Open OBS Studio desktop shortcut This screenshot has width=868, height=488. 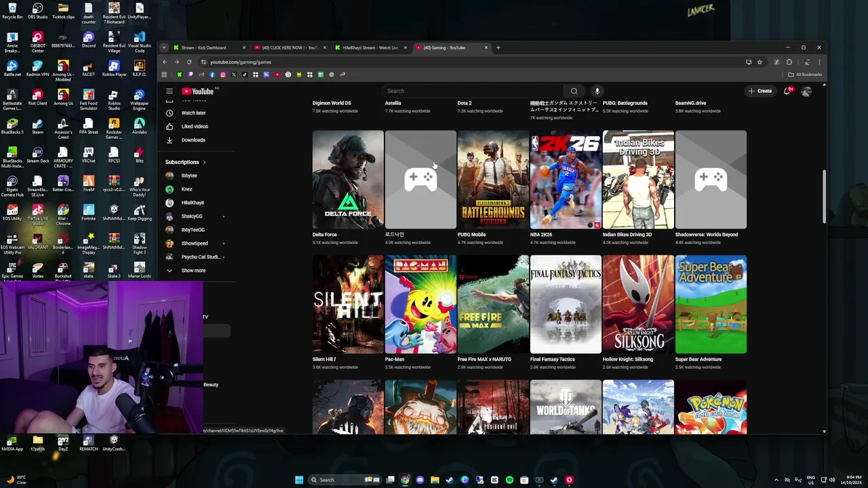[x=37, y=12]
